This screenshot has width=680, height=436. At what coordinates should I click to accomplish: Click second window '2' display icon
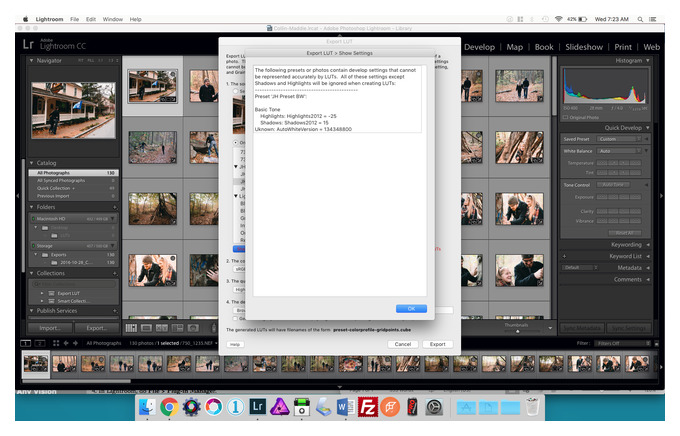[40, 343]
